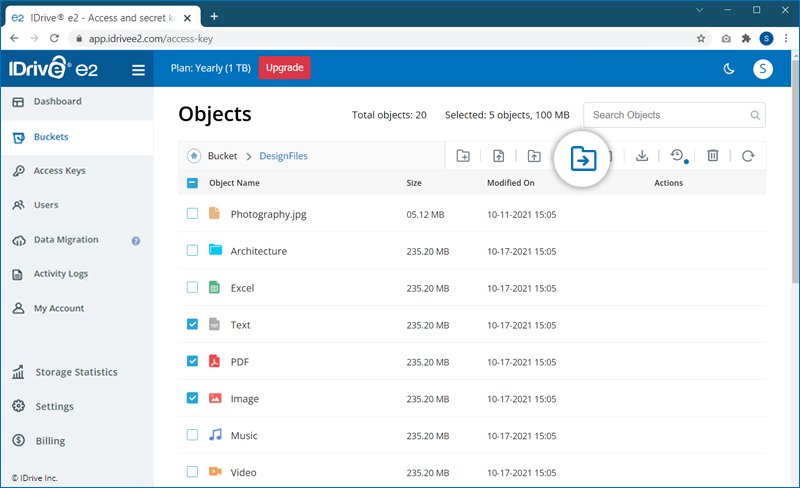The width and height of the screenshot is (800, 488).
Task: Click the Video object name
Action: [x=243, y=472]
